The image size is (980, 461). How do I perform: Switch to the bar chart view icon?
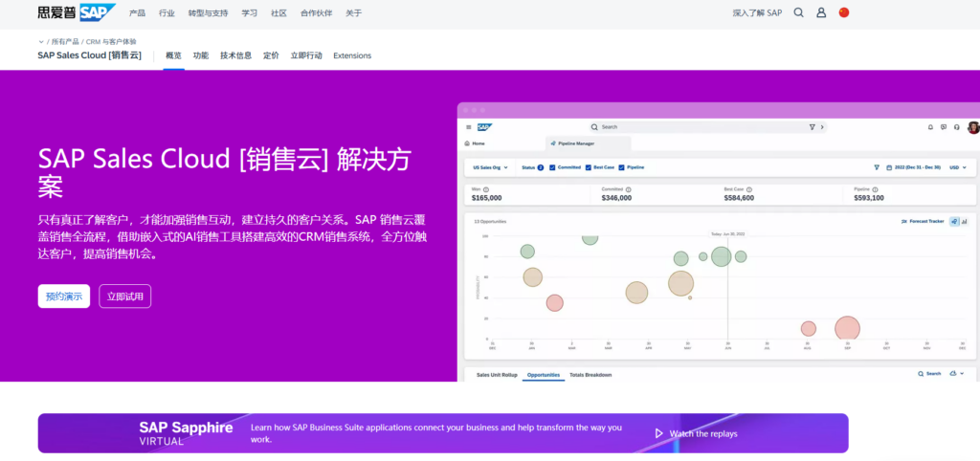[x=965, y=221]
